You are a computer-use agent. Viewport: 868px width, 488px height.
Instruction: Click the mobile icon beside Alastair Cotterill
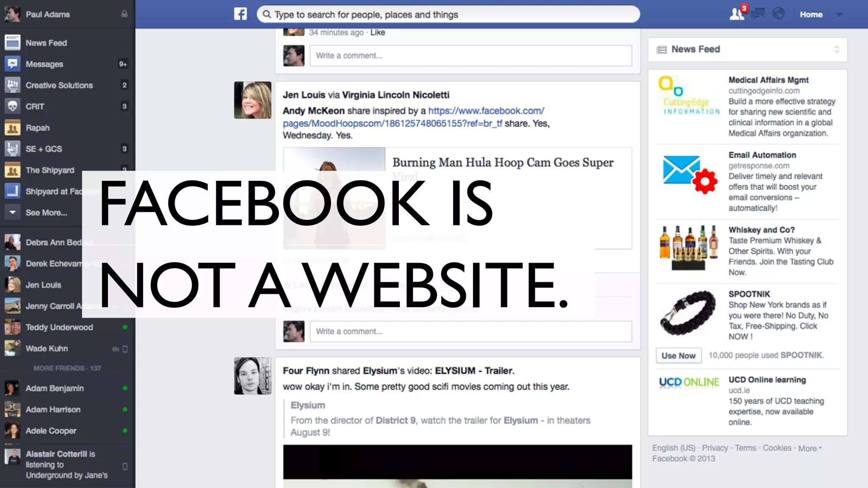(125, 466)
